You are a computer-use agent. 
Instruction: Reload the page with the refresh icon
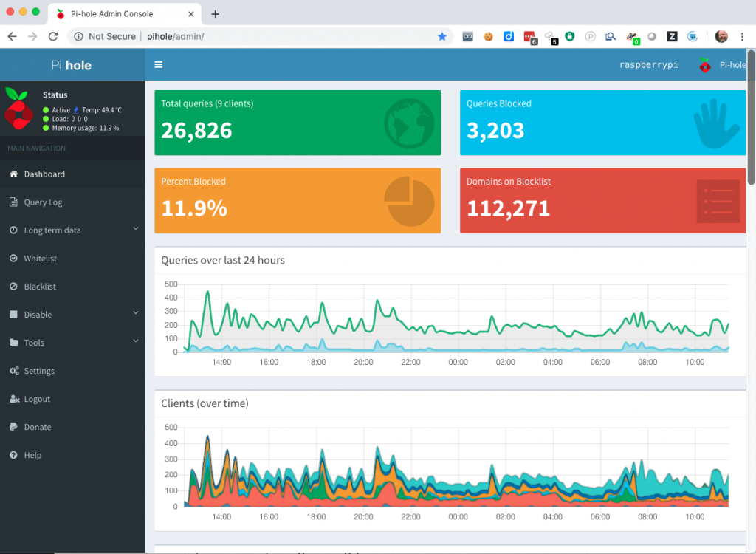point(53,36)
